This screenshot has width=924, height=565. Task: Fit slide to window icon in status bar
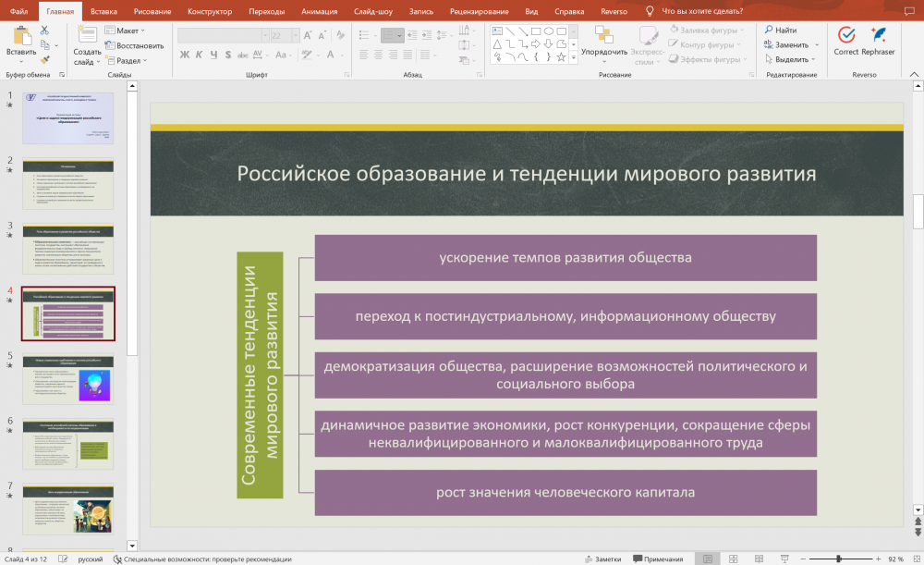(916, 559)
